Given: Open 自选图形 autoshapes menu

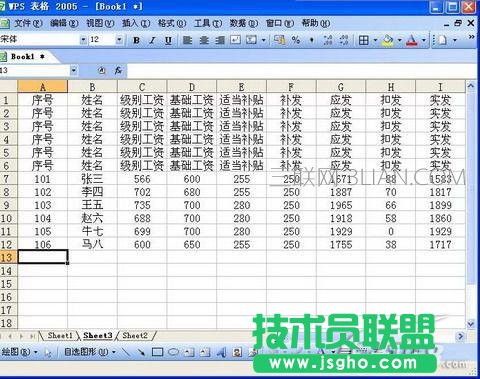Looking at the screenshot, I should [90, 352].
